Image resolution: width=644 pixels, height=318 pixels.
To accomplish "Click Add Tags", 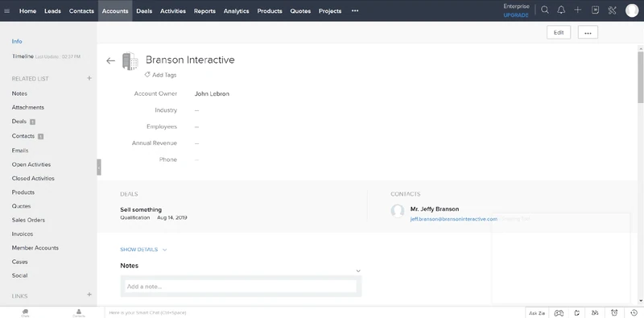I will pyautogui.click(x=160, y=75).
